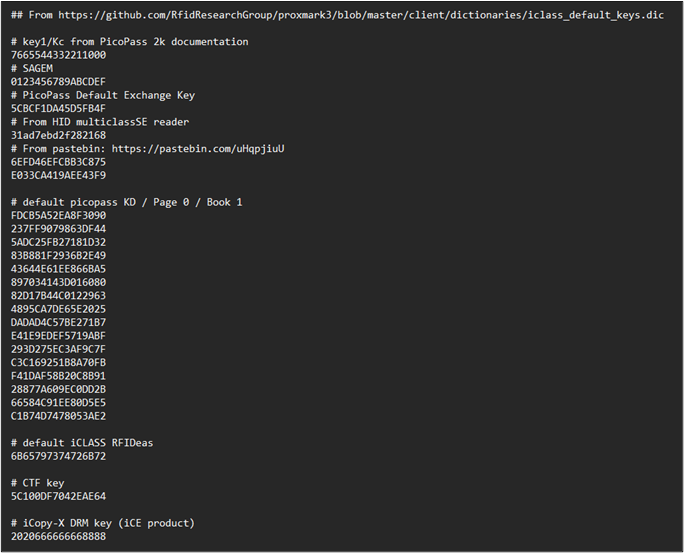
Task: Click key 6EFD46EFCBB3C875
Action: (58, 162)
